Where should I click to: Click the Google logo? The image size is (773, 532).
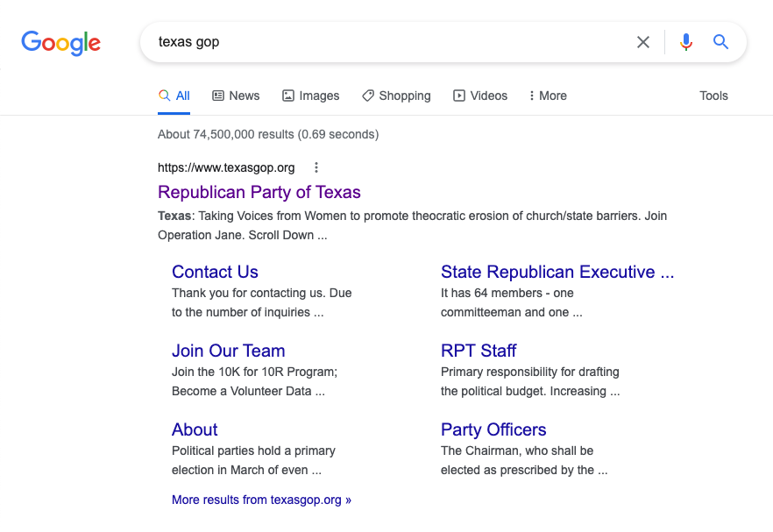click(60, 43)
